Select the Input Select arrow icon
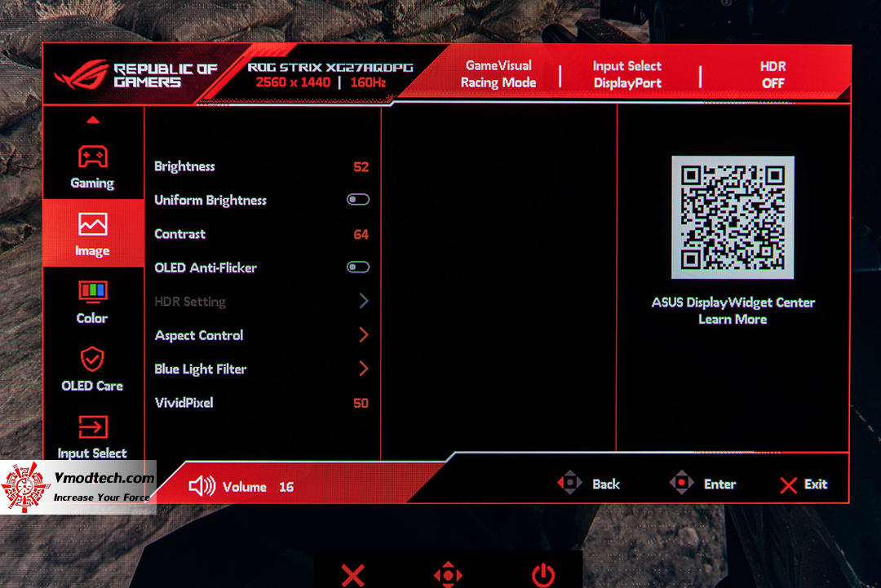This screenshot has width=881, height=588. tap(93, 427)
